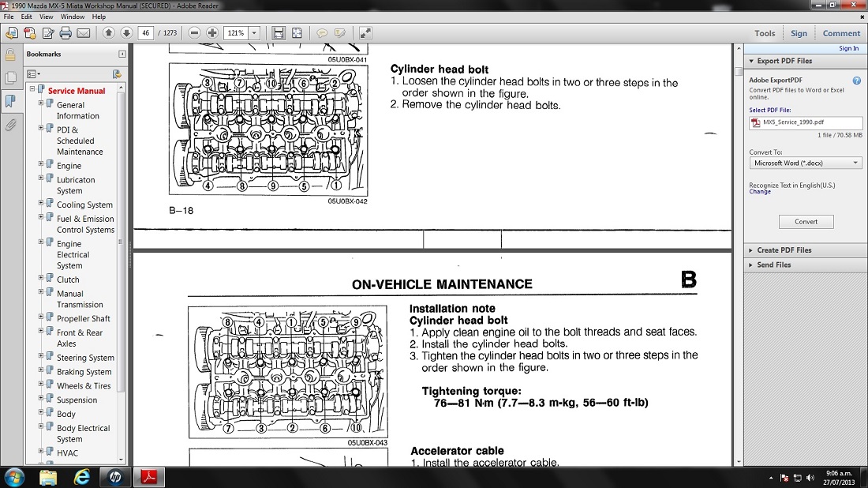
Task: Click the fit one full page icon
Action: point(297,33)
